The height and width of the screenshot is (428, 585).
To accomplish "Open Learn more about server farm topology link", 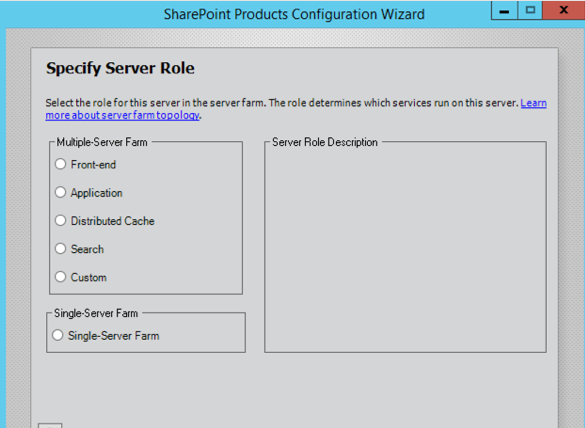I will [x=122, y=115].
